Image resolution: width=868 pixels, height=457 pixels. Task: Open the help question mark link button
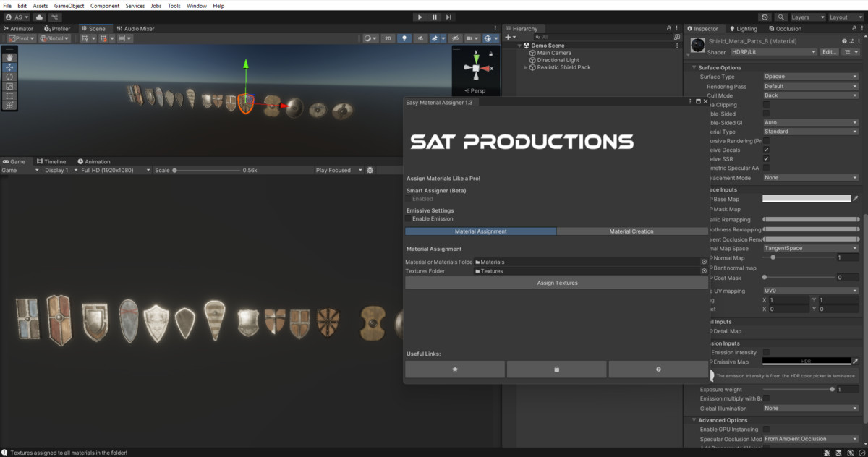(658, 370)
